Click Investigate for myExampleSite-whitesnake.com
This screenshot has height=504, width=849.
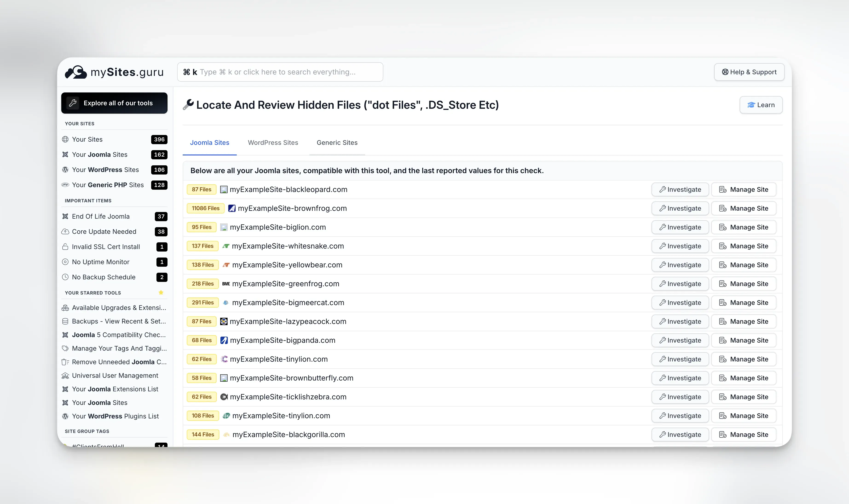[x=680, y=246]
